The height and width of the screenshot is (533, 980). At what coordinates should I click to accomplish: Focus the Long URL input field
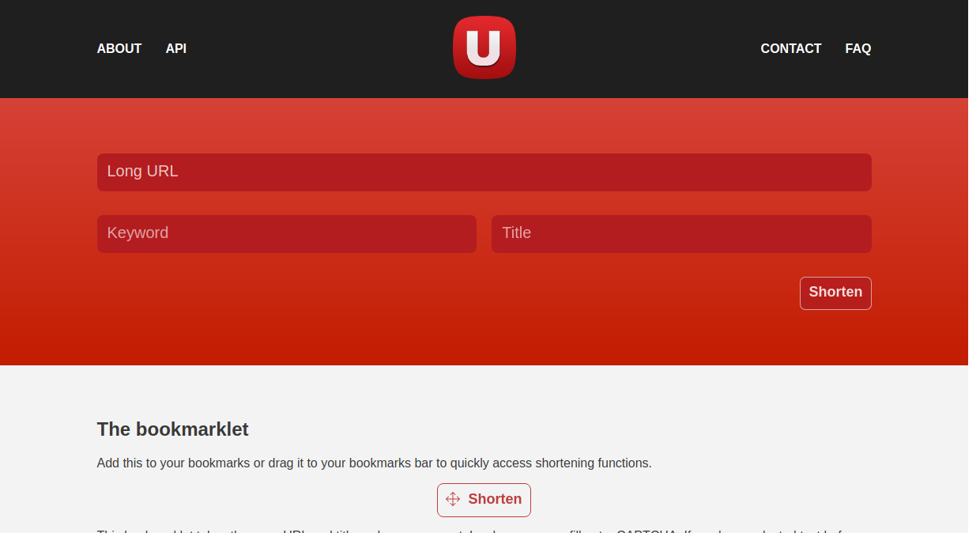pos(484,172)
